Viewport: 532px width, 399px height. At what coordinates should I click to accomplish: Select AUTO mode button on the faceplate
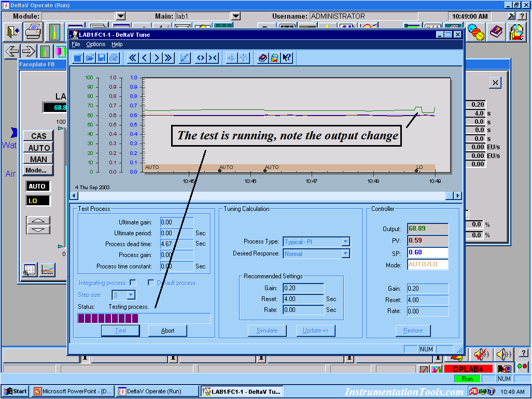[38, 148]
